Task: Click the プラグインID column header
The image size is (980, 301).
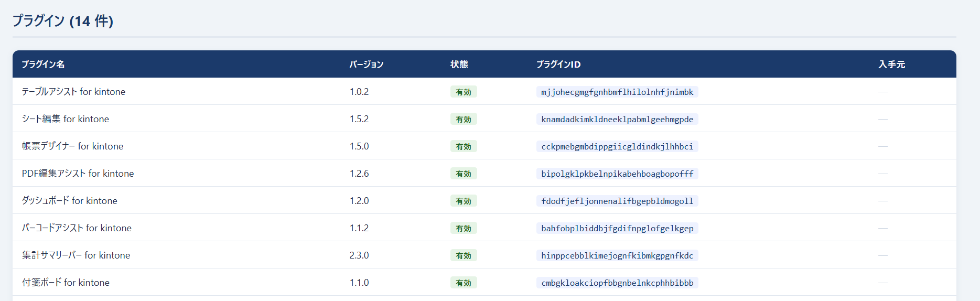Action: [x=558, y=64]
